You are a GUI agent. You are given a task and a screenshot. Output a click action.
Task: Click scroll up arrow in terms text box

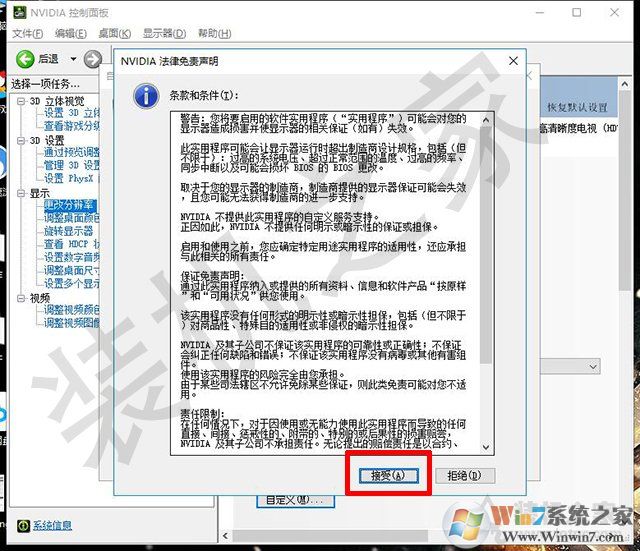486,120
